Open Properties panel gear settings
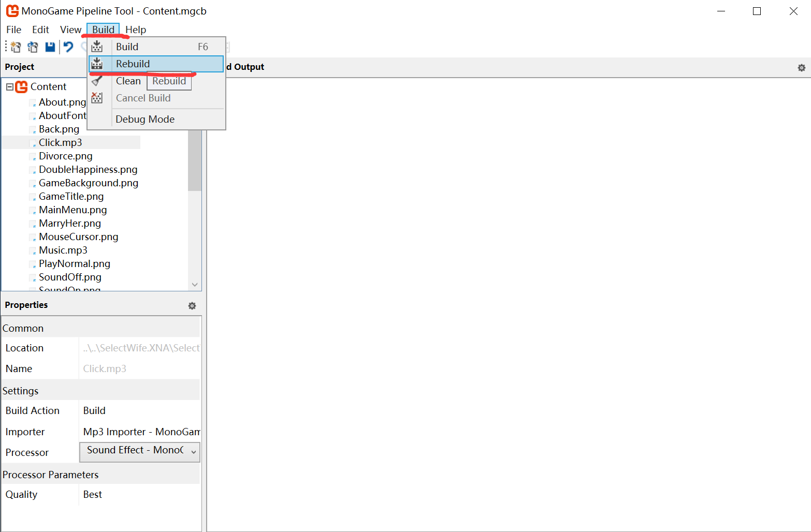The height and width of the screenshot is (532, 811). (192, 306)
